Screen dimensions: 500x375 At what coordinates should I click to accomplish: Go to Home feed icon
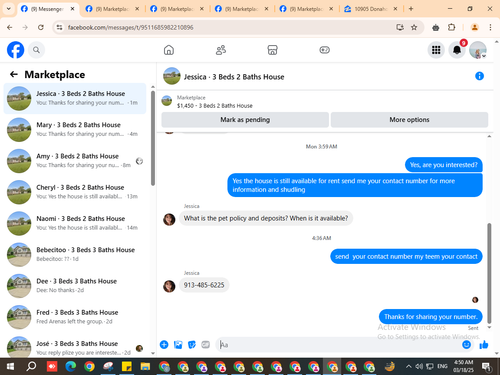coord(169,50)
